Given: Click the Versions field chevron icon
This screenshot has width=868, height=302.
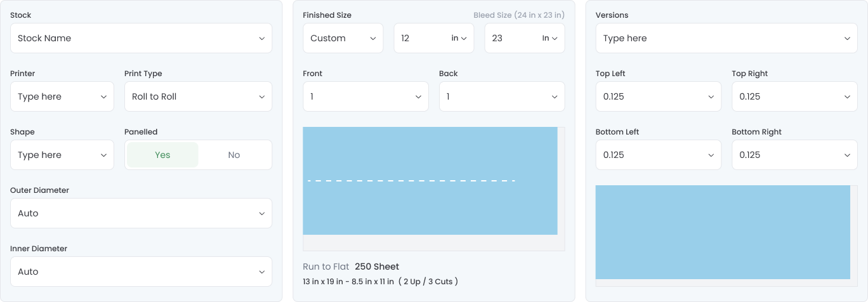Looking at the screenshot, I should [x=847, y=39].
